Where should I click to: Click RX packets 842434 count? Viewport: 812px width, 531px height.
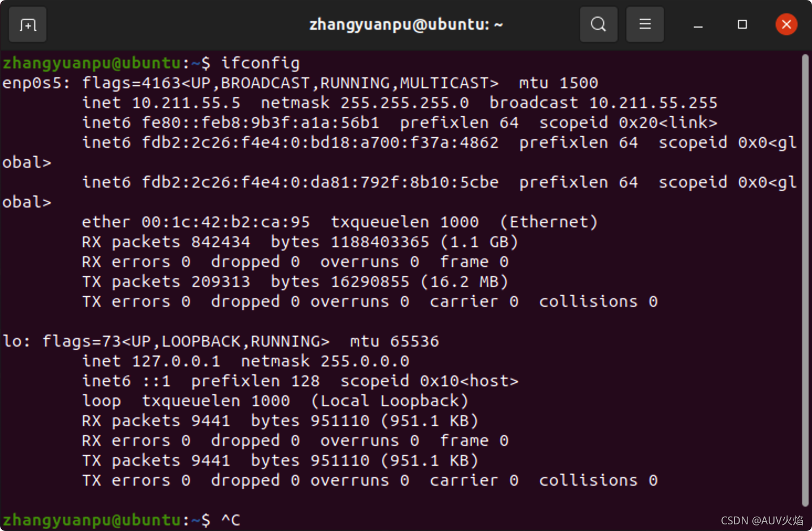pyautogui.click(x=221, y=242)
